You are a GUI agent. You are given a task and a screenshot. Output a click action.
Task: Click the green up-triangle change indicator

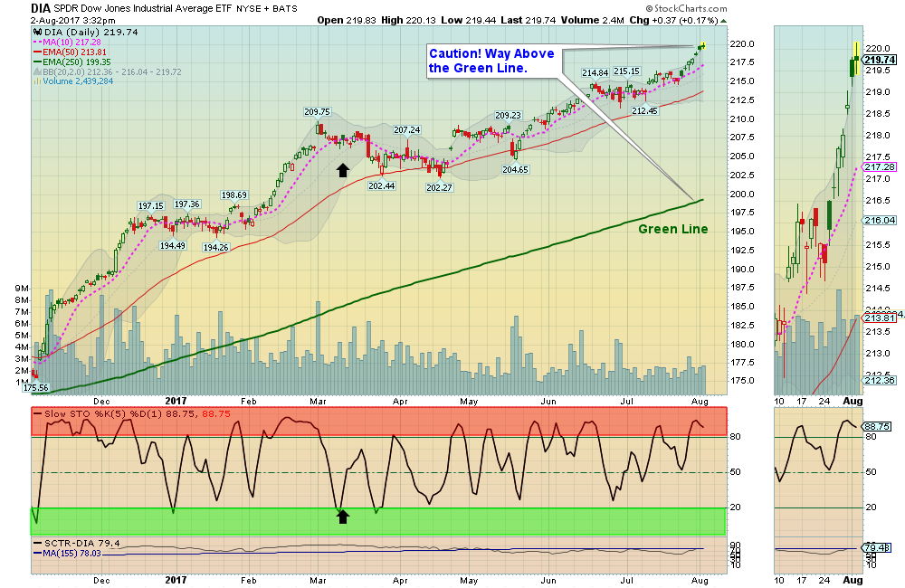[724, 21]
